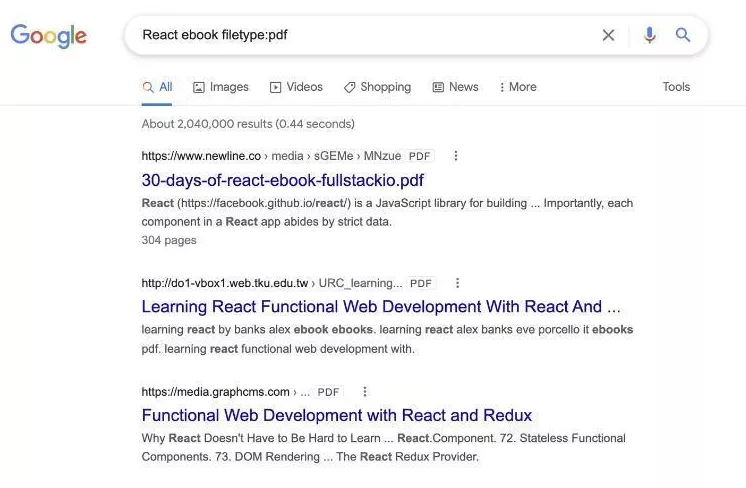Clear the search query with X icon

coord(608,35)
